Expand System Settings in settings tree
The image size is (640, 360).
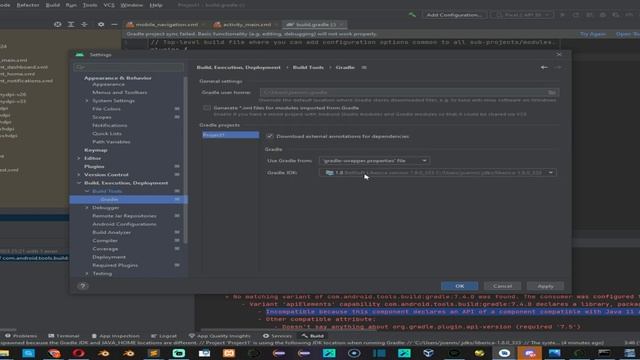click(87, 101)
